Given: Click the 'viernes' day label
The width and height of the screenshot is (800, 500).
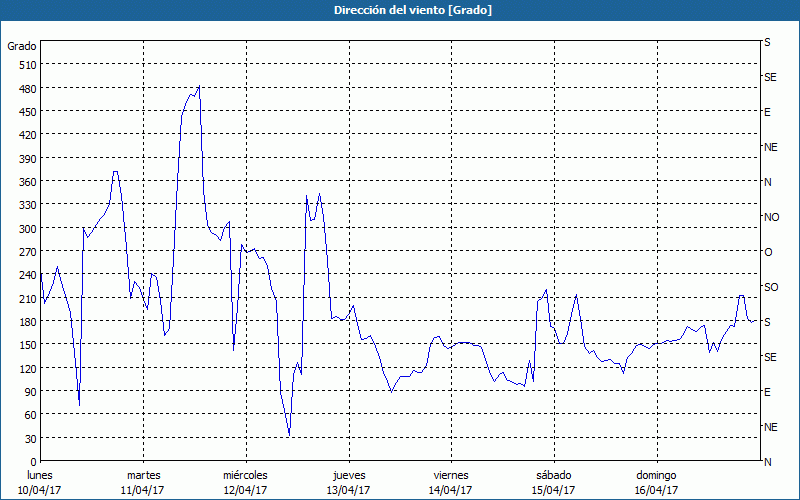Looking at the screenshot, I should (450, 475).
